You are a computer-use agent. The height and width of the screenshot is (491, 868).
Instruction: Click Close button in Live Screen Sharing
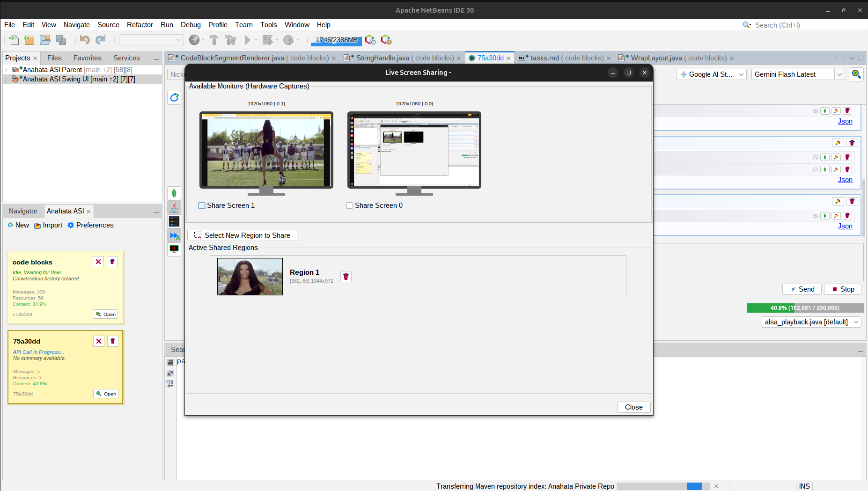[633, 407]
